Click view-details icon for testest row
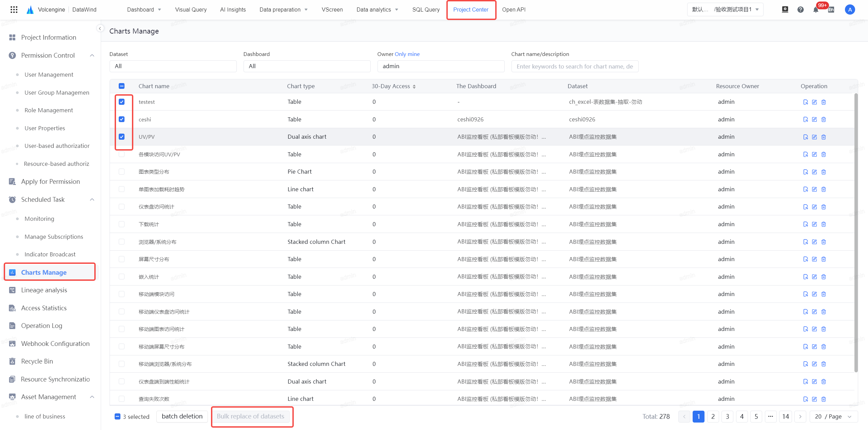This screenshot has height=430, width=868. click(806, 102)
